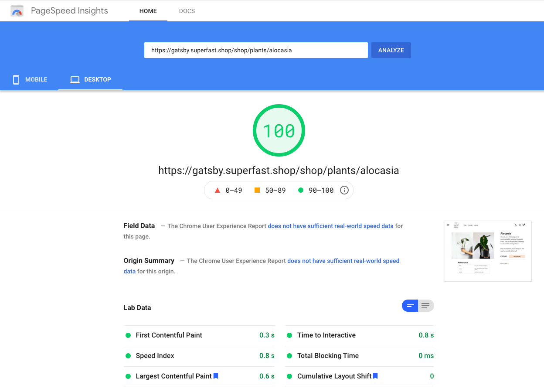Click the ANALYZE button

pos(391,50)
